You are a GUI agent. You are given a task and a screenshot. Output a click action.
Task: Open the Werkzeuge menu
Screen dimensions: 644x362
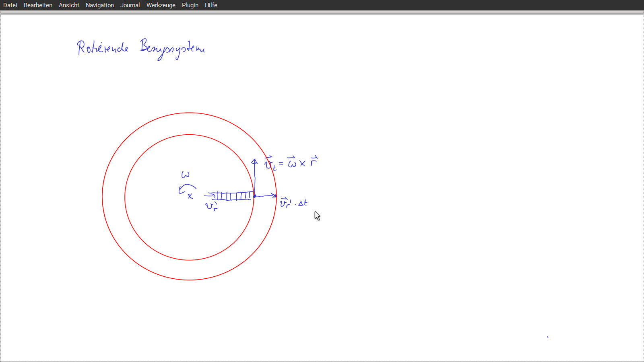(x=161, y=5)
